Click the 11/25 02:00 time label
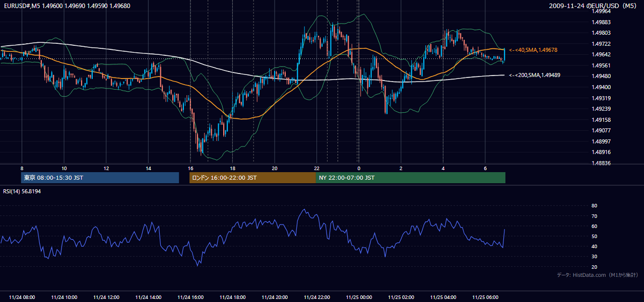 tap(401, 297)
